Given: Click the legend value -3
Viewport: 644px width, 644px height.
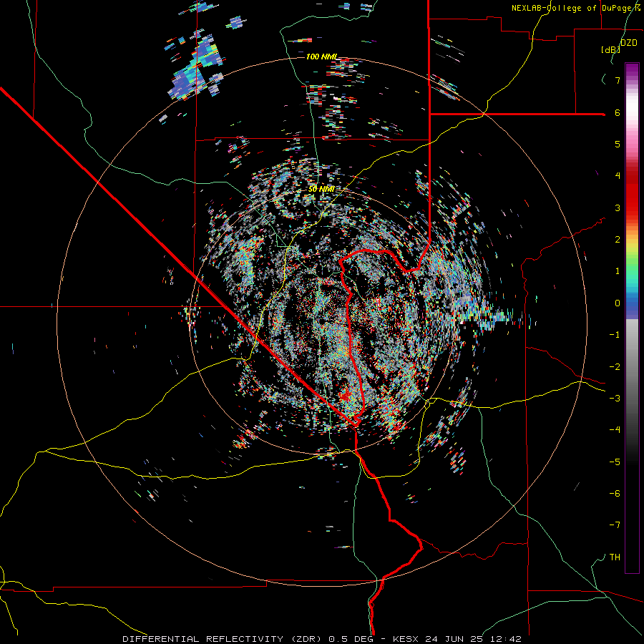Looking at the screenshot, I should tap(615, 398).
